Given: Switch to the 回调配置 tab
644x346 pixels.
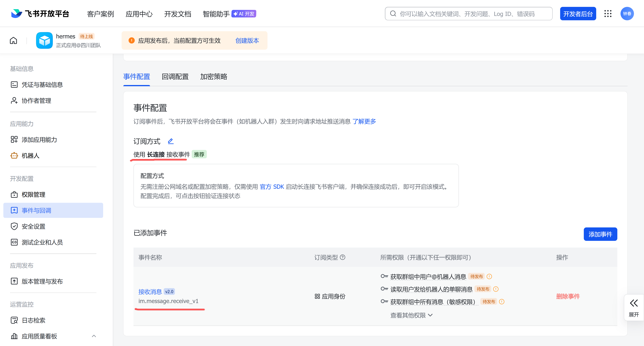Looking at the screenshot, I should 175,76.
